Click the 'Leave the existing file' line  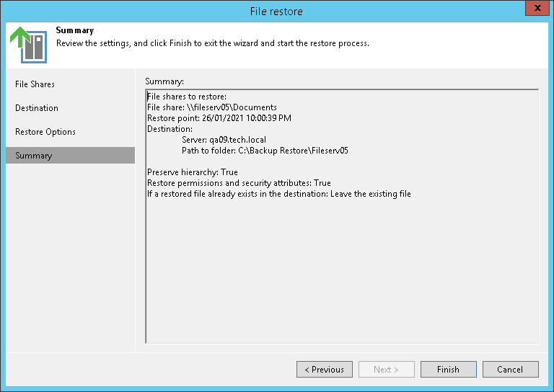279,194
